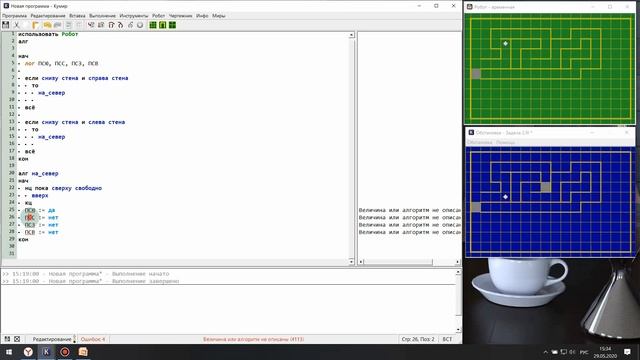Click the error pane scroll-left arrow
Screen dimensions: 640x360
tap(361, 262)
